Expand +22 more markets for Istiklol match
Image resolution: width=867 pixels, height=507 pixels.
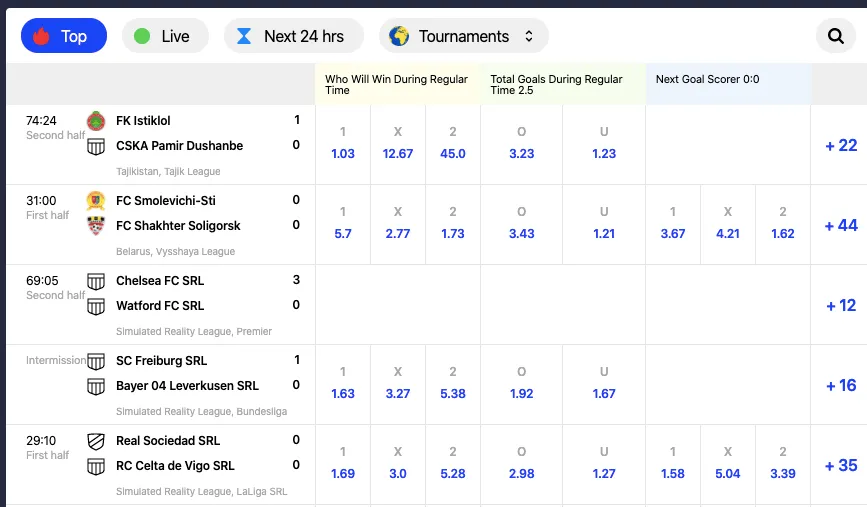pyautogui.click(x=841, y=145)
